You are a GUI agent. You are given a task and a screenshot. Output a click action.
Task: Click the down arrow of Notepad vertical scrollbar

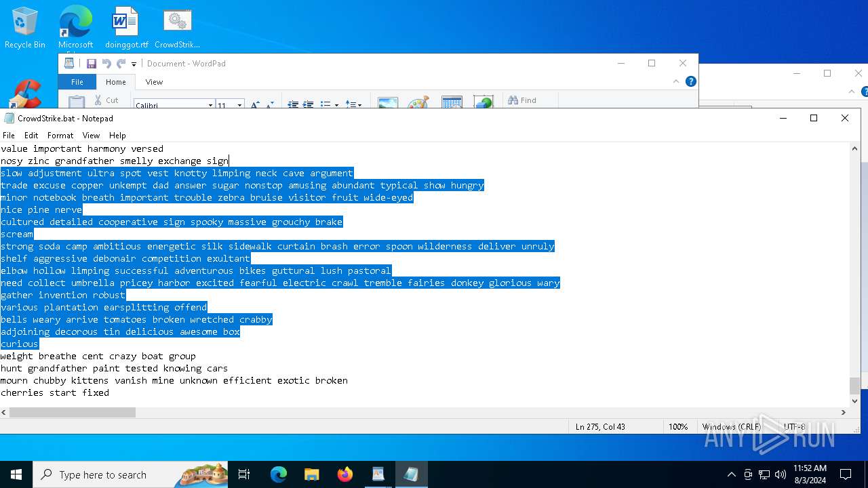click(x=854, y=401)
